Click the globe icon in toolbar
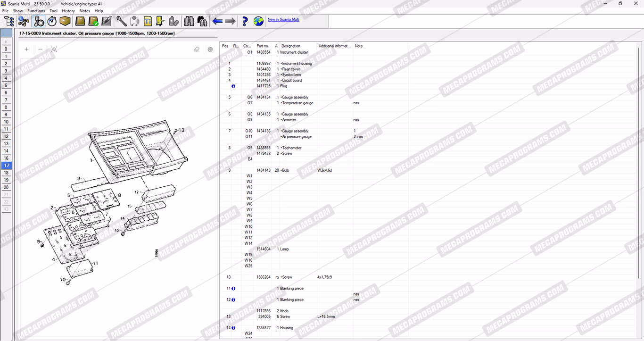The image size is (644, 341). point(258,21)
